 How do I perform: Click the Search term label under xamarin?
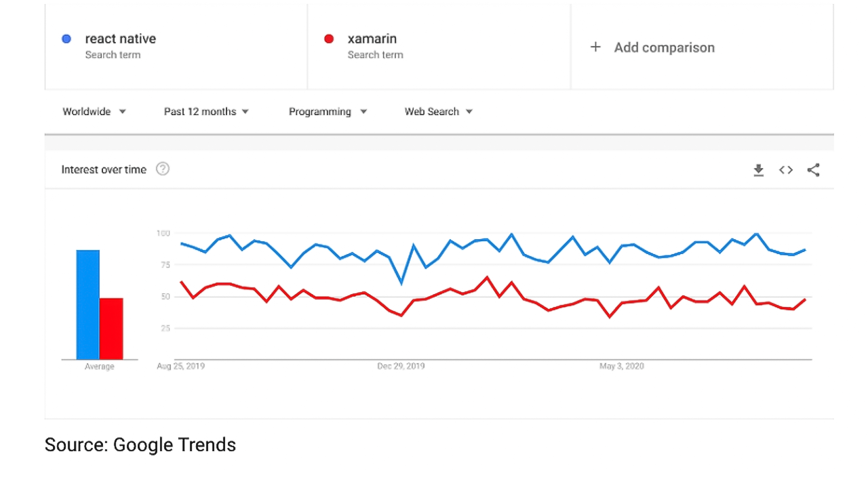[x=376, y=55]
